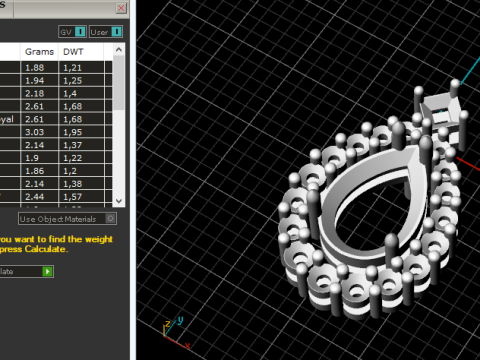The image size is (480, 360).
Task: Select the 2.44 grams cell
Action: pos(39,197)
